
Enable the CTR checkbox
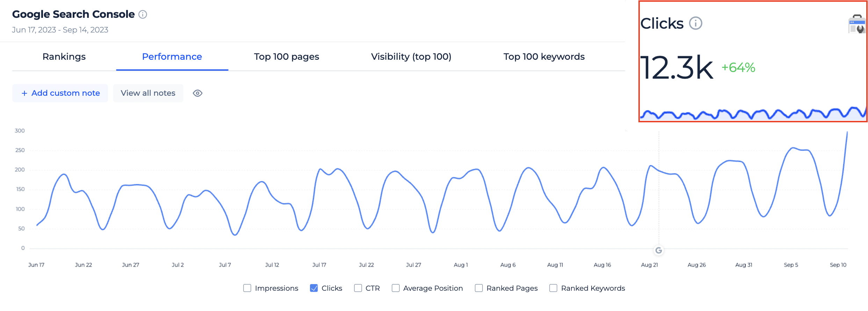358,288
